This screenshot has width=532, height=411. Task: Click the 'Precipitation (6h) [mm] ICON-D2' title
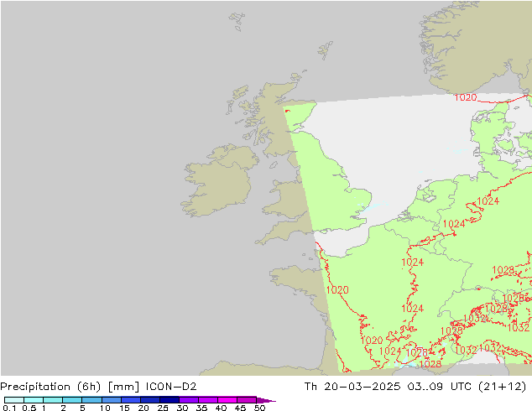pos(98,387)
